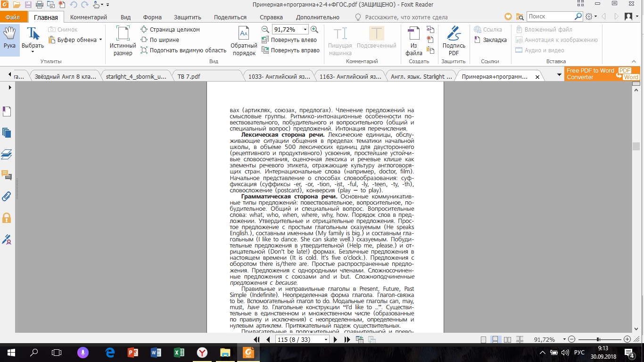
Task: Click the PDF Sign (Подпись PDF) icon
Action: coord(454,40)
